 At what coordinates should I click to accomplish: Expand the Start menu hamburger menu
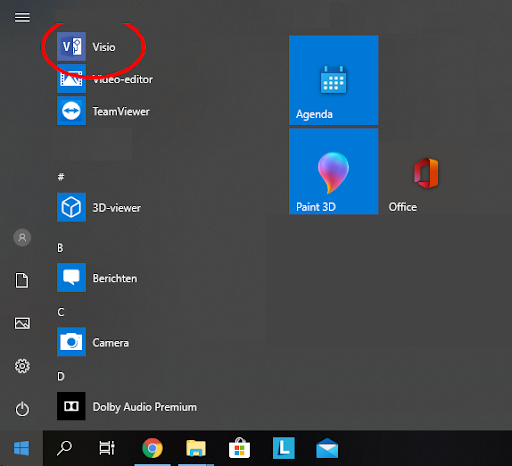coord(22,17)
